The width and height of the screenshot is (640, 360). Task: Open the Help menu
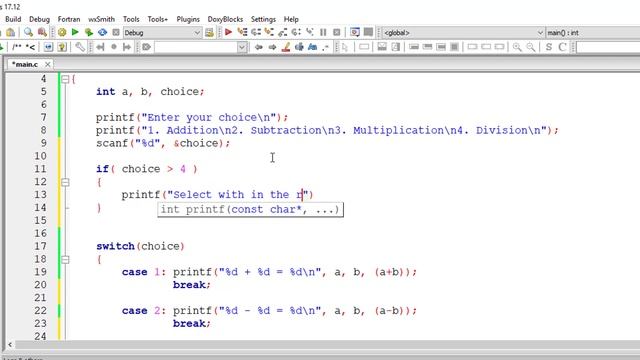click(x=291, y=19)
